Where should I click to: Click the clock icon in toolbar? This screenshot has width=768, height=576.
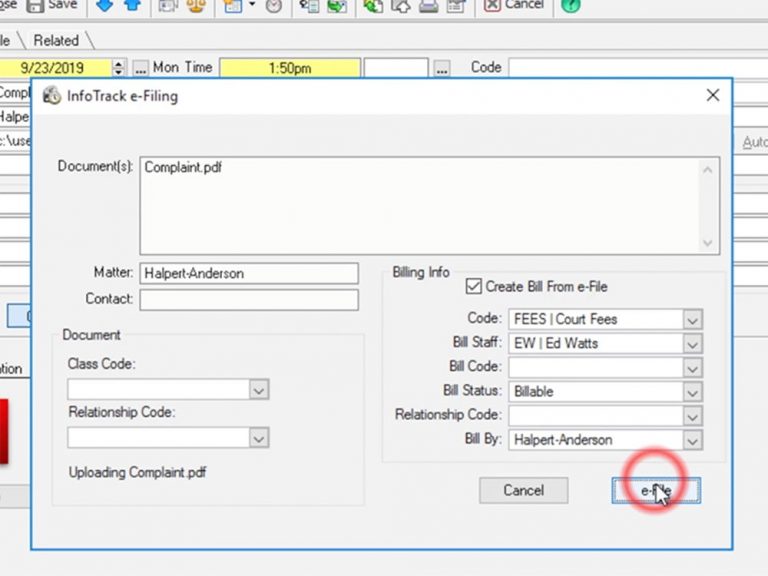pyautogui.click(x=273, y=6)
